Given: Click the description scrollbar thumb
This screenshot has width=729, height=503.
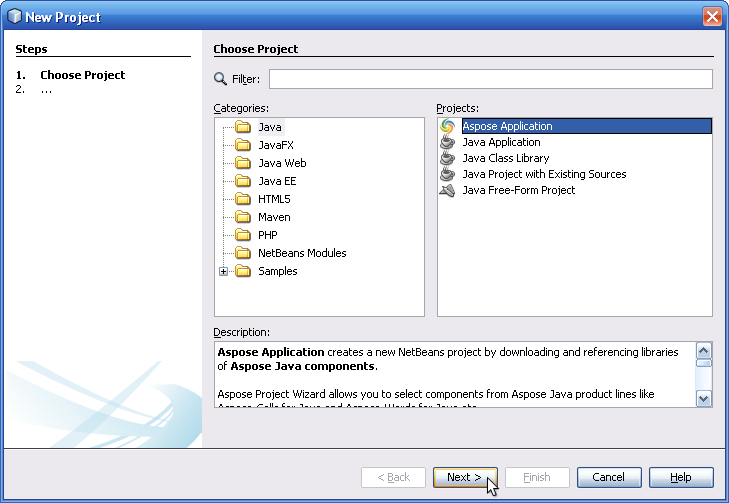Looking at the screenshot, I should [703, 363].
